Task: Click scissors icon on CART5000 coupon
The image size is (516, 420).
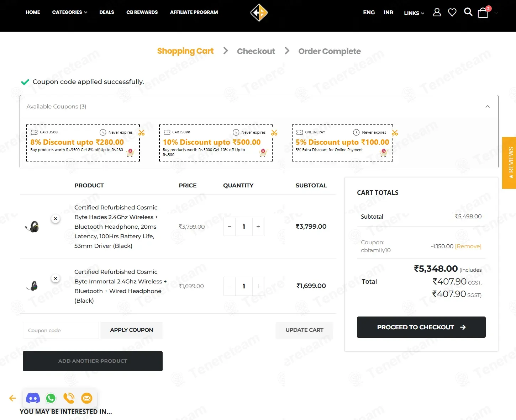Action: (x=274, y=133)
